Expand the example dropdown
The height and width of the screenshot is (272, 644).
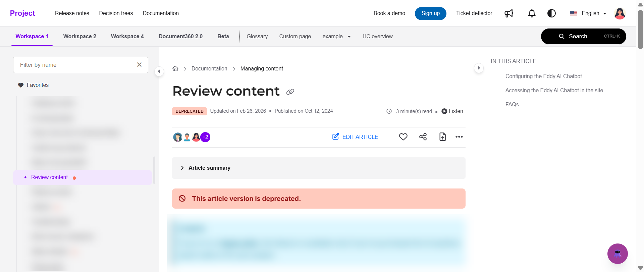(336, 36)
